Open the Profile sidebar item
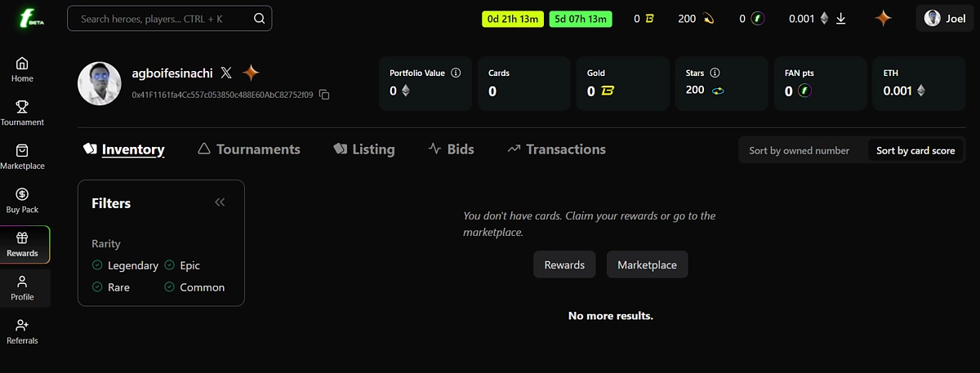980x373 pixels. click(22, 288)
